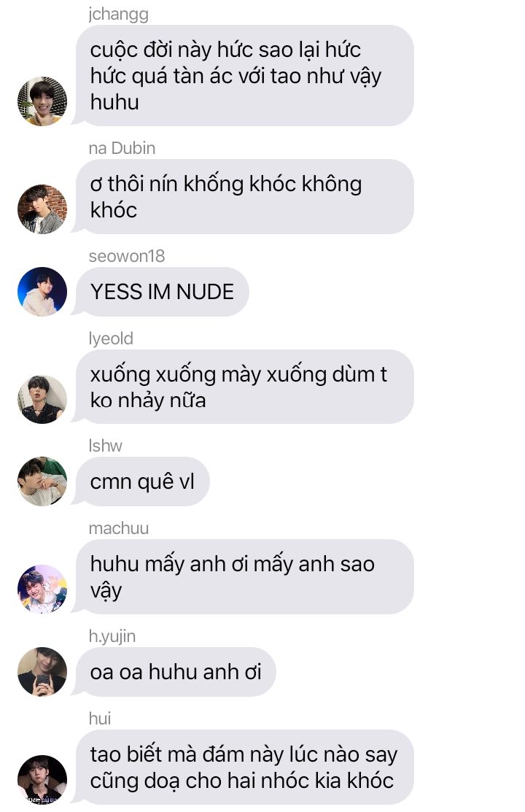Select the 'oa oa huhu anh ơi' message

pyautogui.click(x=176, y=672)
